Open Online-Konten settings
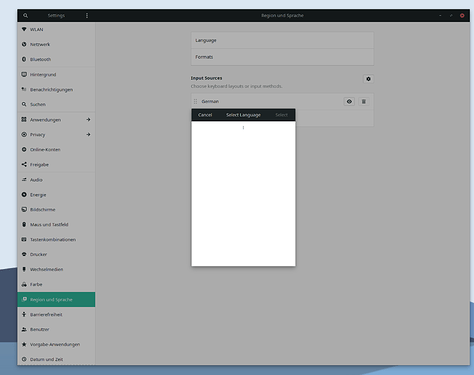The height and width of the screenshot is (375, 474). point(56,149)
